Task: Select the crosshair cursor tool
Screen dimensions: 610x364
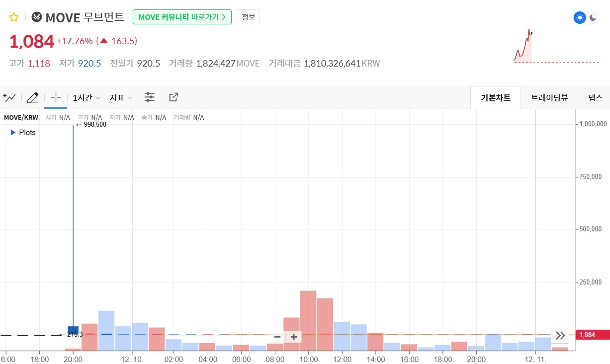Action: [56, 97]
